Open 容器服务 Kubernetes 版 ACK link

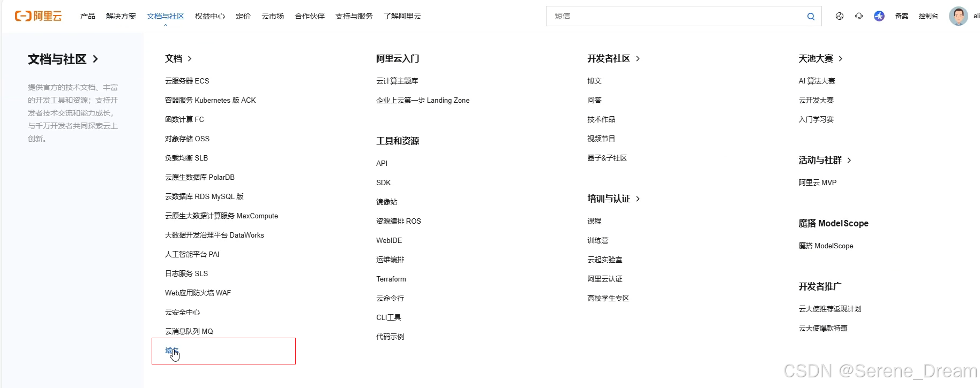(211, 100)
